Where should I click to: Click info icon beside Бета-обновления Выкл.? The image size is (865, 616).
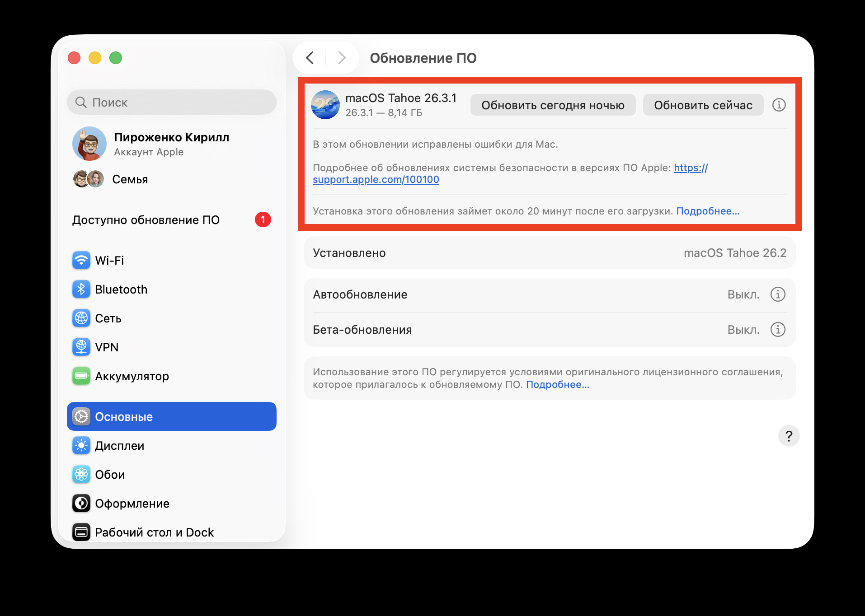(777, 329)
